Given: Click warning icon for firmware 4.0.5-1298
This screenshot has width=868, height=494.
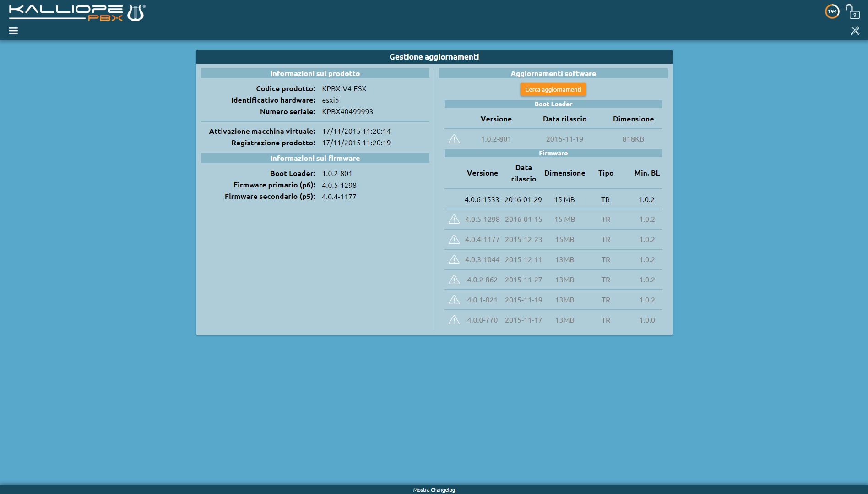Looking at the screenshot, I should [x=454, y=219].
